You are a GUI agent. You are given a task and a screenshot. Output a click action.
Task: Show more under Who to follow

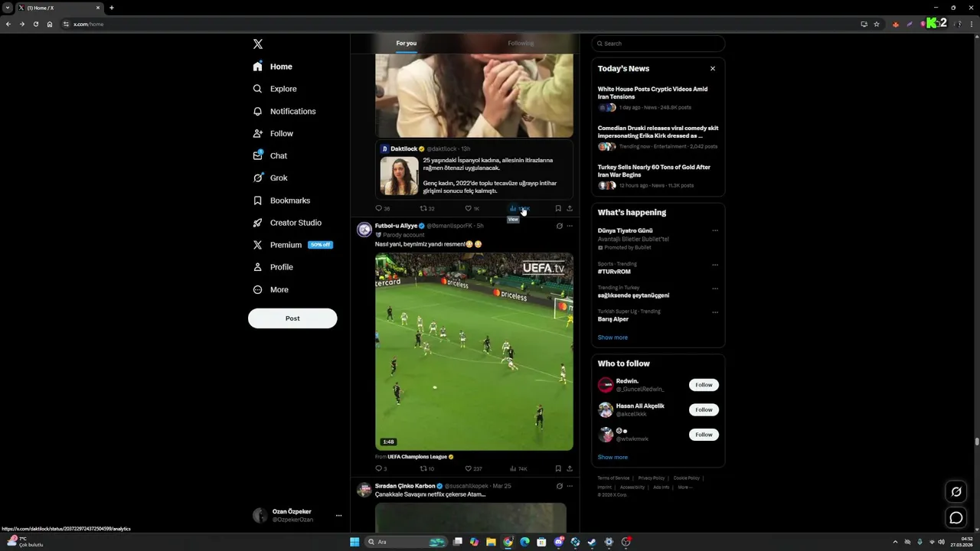point(612,457)
